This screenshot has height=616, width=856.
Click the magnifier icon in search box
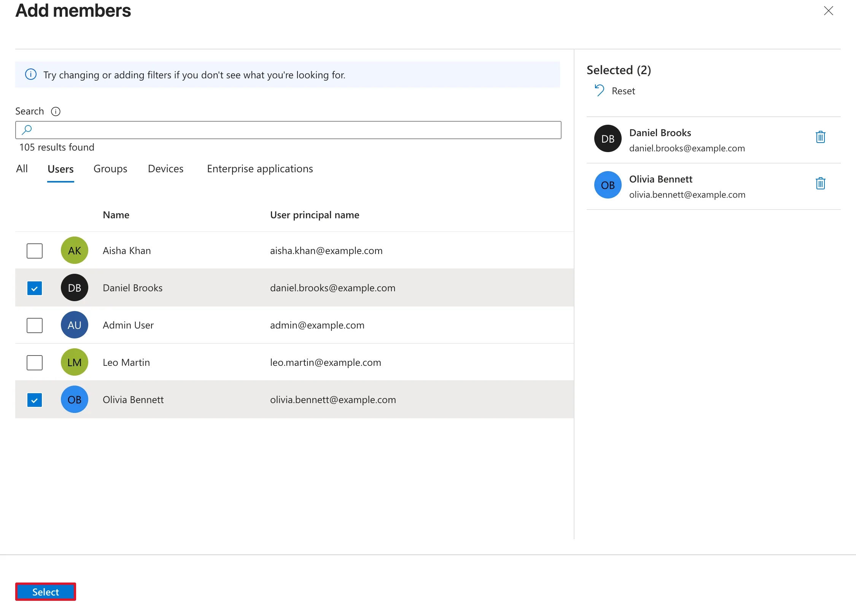tap(27, 130)
